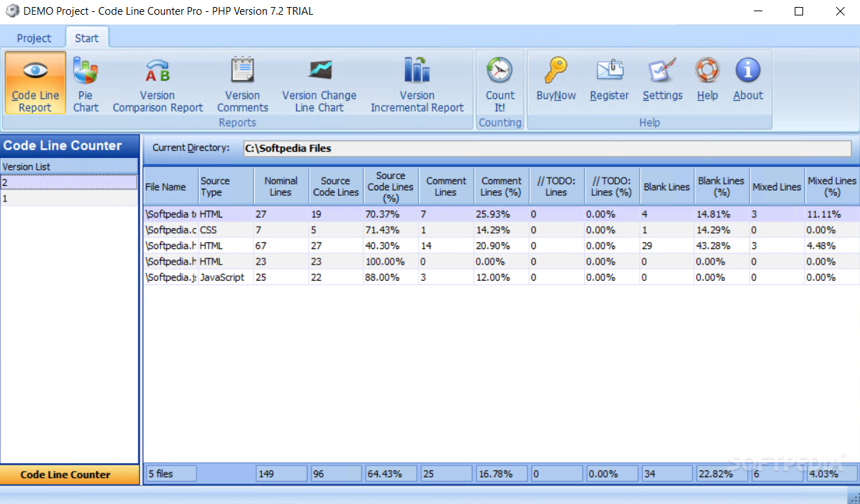The image size is (860, 504).
Task: Select version 2 in Version List
Action: pyautogui.click(x=69, y=182)
